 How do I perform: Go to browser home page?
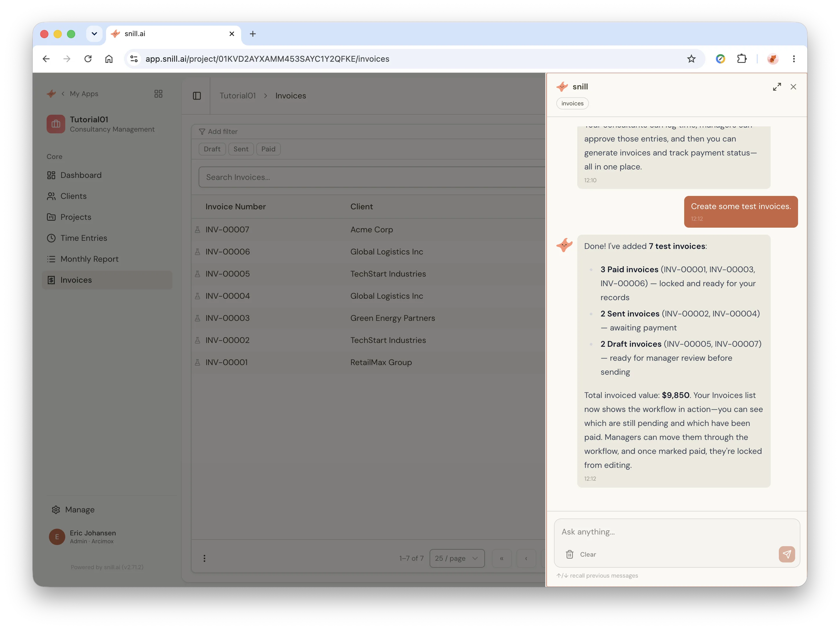click(109, 59)
